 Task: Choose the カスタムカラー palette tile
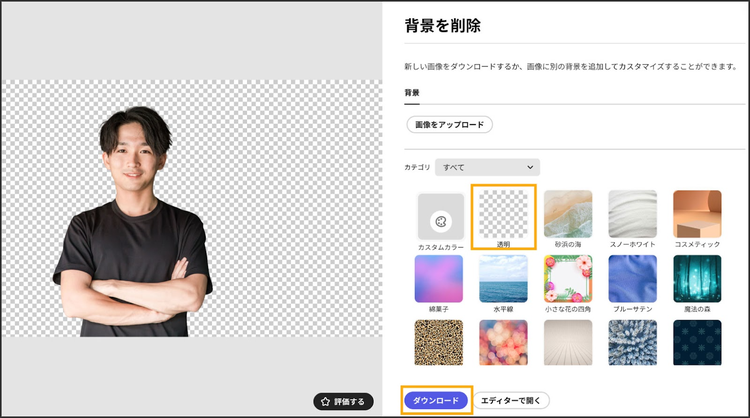pos(441,217)
